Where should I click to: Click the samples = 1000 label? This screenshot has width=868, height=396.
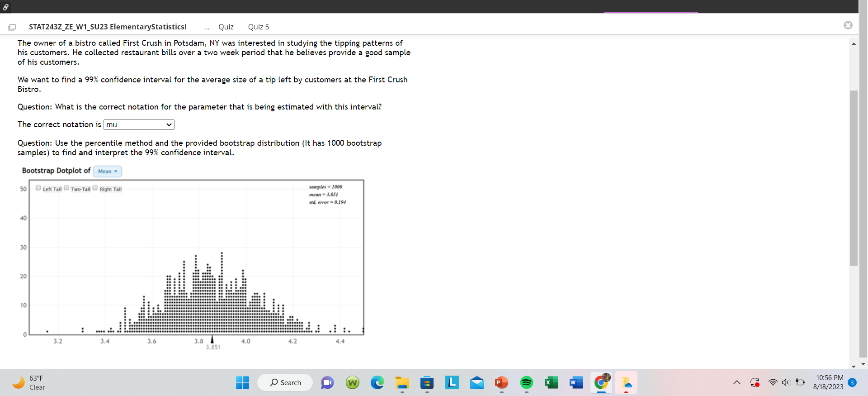coord(325,187)
